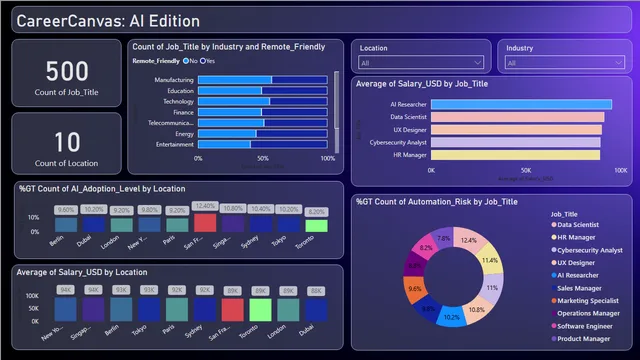Image resolution: width=640 pixels, height=360 pixels.
Task: Click the San Francisco red bar in AI Adoption chart
Action: pyautogui.click(x=205, y=223)
